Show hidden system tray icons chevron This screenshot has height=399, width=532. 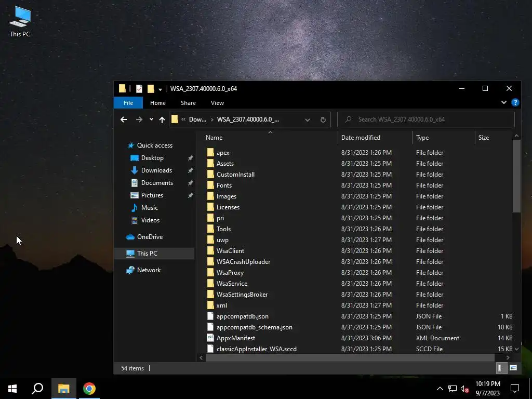pyautogui.click(x=440, y=389)
